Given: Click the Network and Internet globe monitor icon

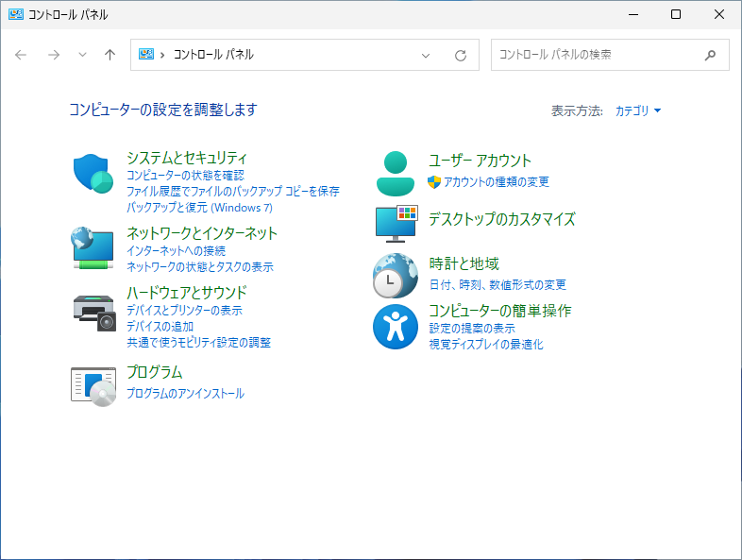Looking at the screenshot, I should (93, 248).
